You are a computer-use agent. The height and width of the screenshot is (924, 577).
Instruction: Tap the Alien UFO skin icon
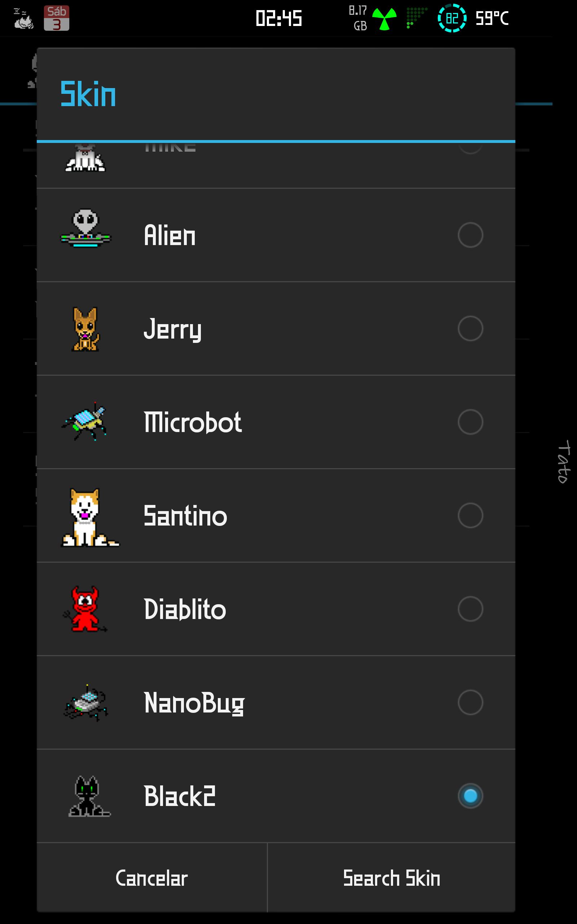(85, 228)
